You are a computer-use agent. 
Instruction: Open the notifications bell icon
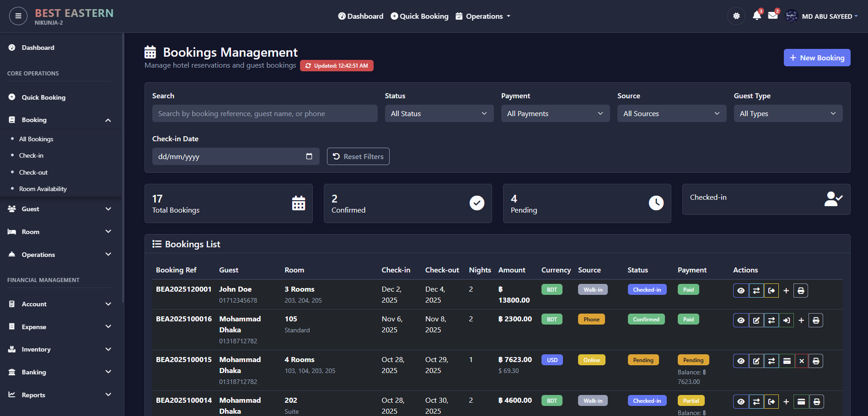tap(756, 16)
